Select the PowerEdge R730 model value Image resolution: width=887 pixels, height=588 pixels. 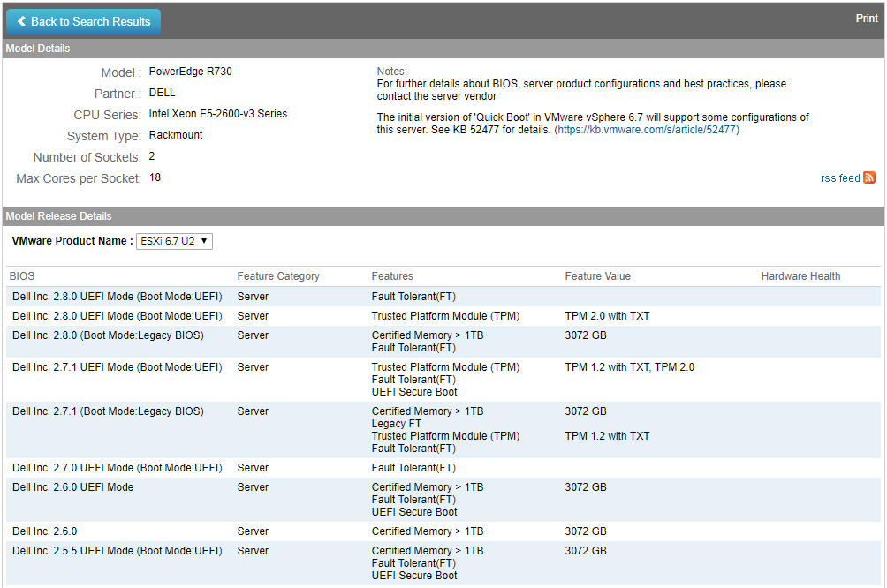pyautogui.click(x=190, y=72)
